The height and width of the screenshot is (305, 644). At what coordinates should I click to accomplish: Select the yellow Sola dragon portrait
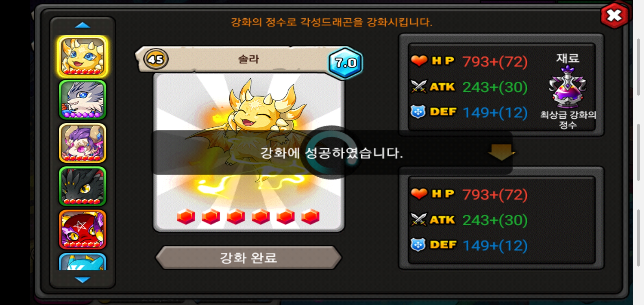click(82, 56)
